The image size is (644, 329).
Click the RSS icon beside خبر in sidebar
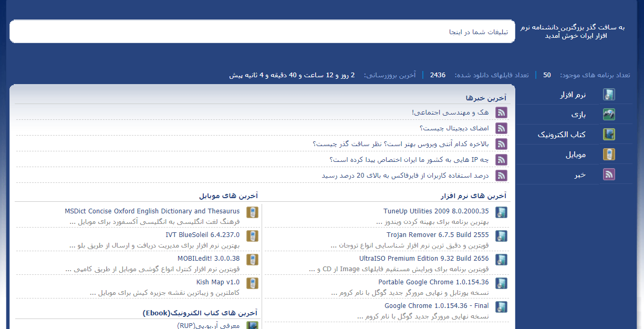click(x=609, y=174)
